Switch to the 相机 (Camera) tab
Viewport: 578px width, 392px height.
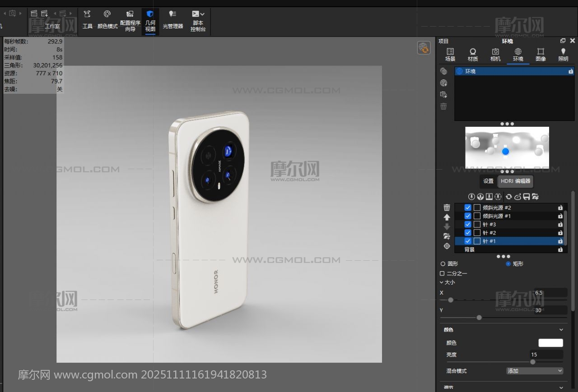point(495,55)
